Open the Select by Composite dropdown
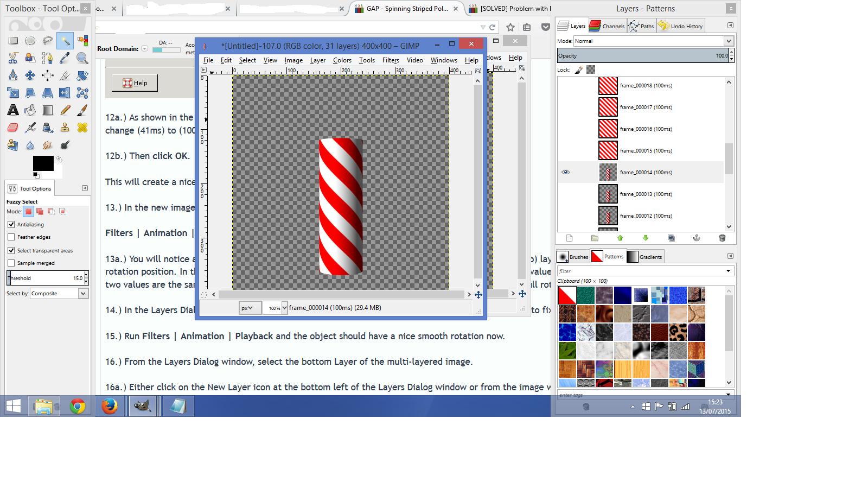The width and height of the screenshot is (868, 488). point(59,293)
